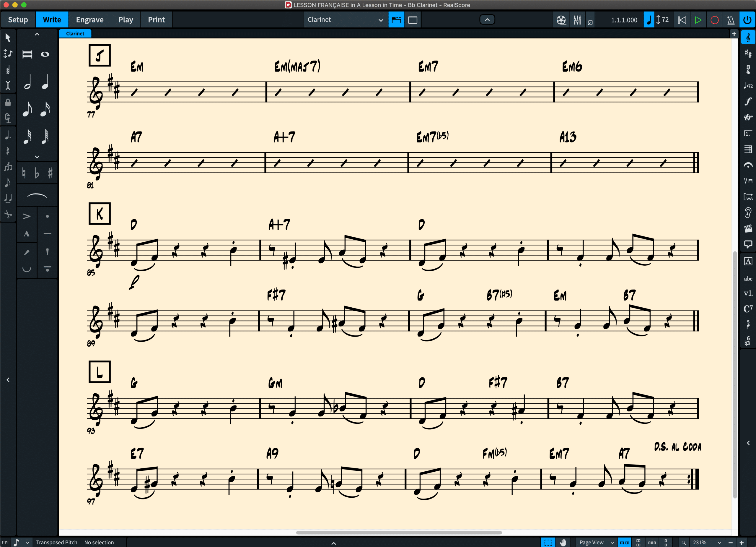Viewport: 756px width, 547px height.
Task: Open the Tempo panel icon
Action: 748,86
